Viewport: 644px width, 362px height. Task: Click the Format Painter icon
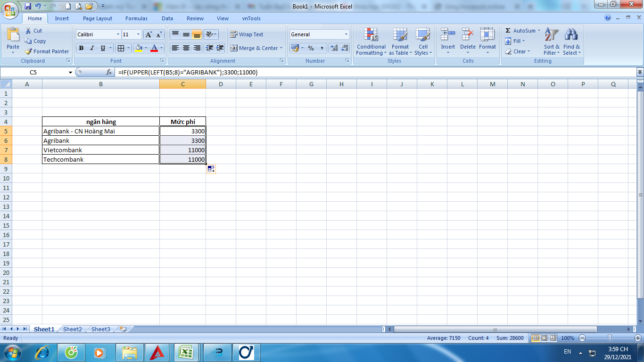tap(29, 51)
